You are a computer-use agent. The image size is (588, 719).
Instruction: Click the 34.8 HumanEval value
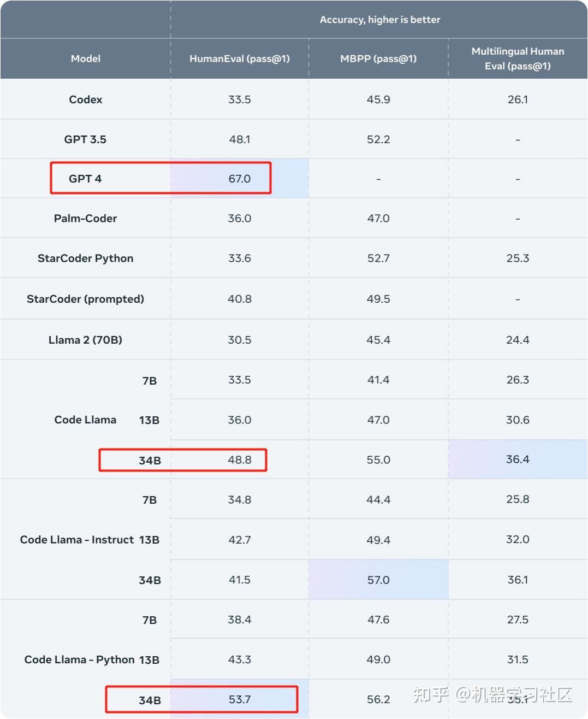pyautogui.click(x=240, y=500)
